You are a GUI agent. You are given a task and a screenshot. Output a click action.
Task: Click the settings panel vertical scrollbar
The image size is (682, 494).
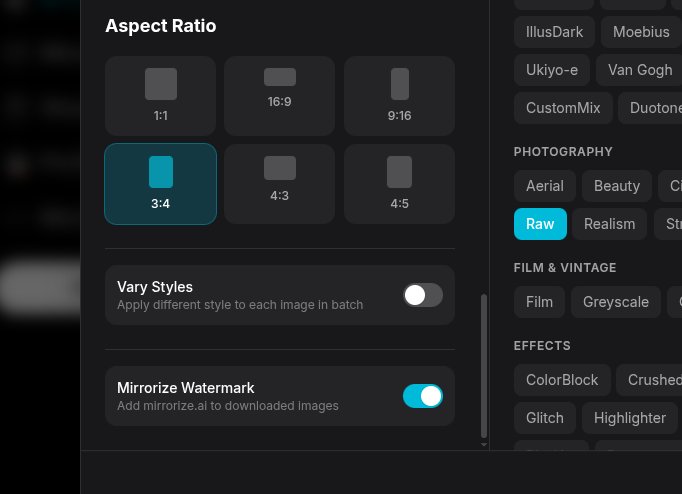click(484, 366)
